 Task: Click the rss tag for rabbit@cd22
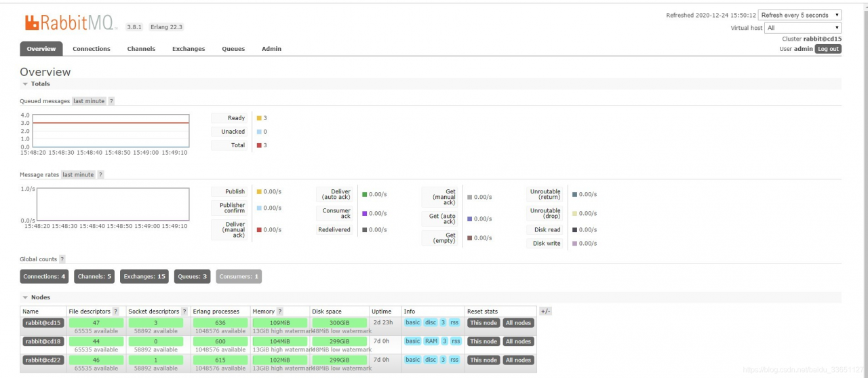click(x=455, y=360)
